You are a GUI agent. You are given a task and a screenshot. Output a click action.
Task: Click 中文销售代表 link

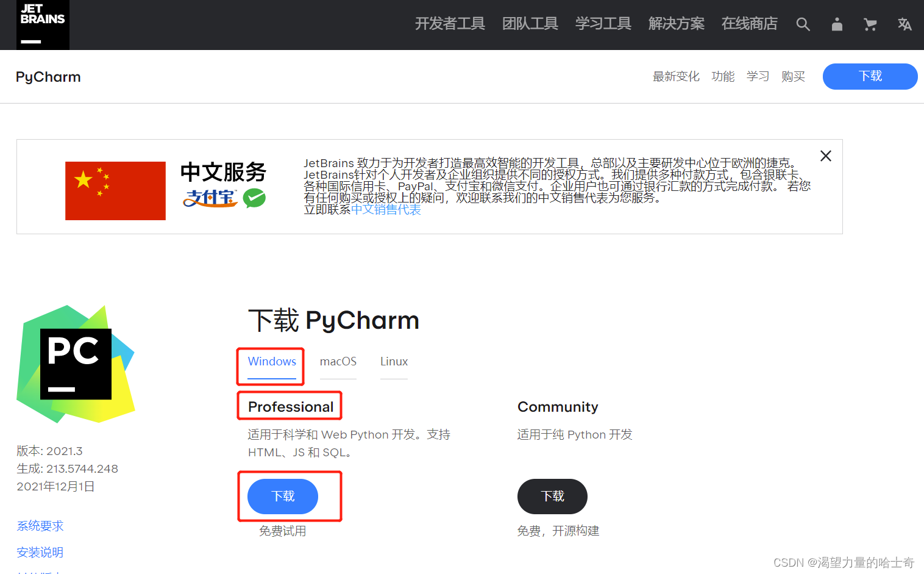click(386, 209)
